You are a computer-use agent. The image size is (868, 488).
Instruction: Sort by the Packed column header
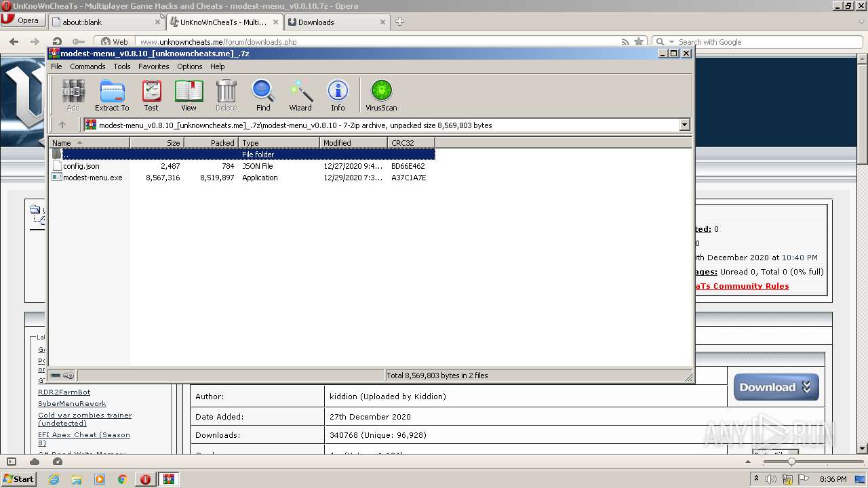click(211, 142)
